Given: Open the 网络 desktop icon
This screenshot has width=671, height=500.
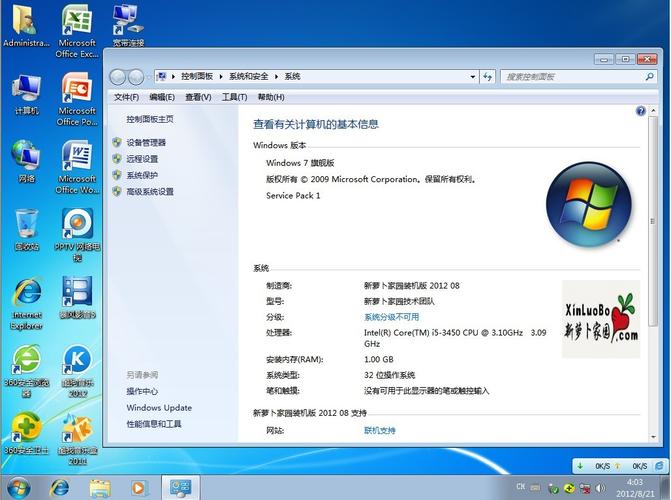Looking at the screenshot, I should [27, 161].
